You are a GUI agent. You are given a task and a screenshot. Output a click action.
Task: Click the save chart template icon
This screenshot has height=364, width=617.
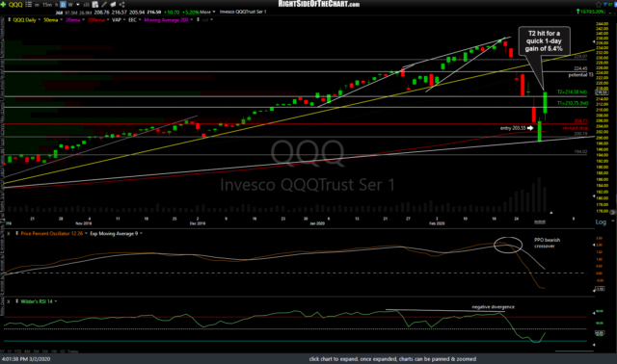tap(95, 4)
